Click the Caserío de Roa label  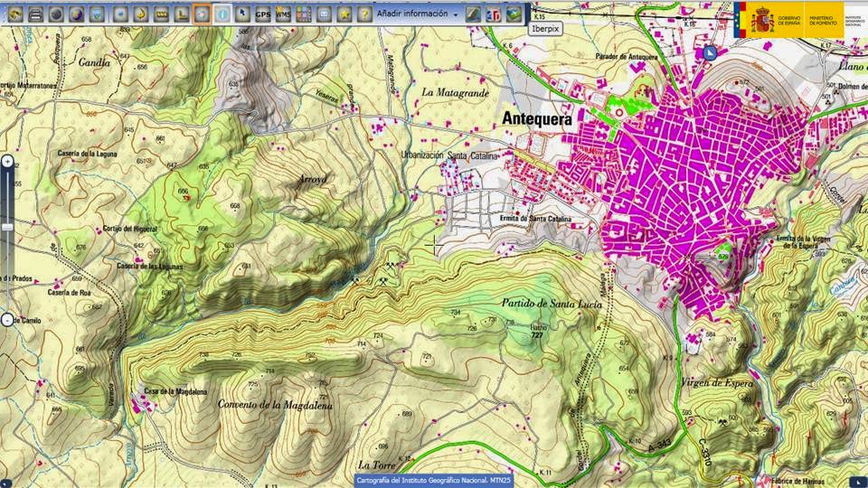(x=69, y=292)
